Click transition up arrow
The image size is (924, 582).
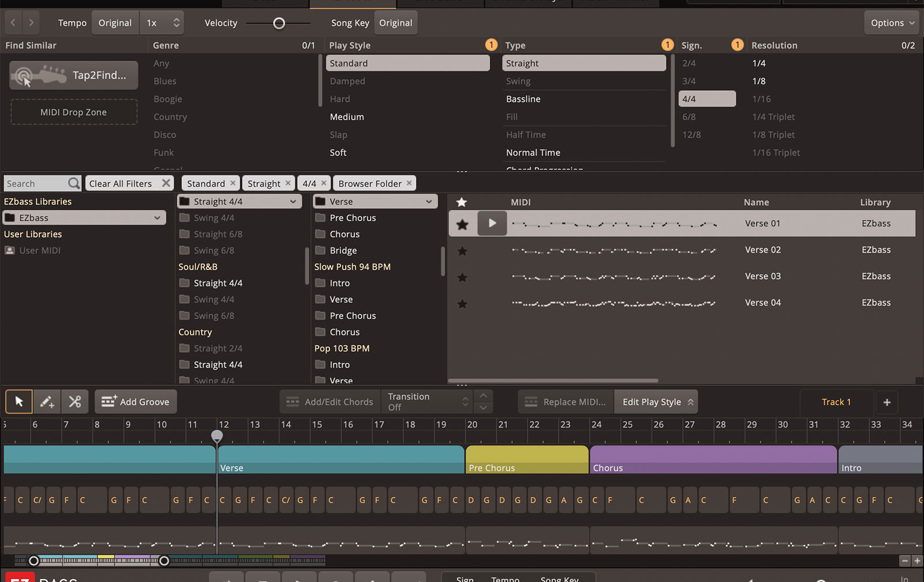(x=483, y=396)
